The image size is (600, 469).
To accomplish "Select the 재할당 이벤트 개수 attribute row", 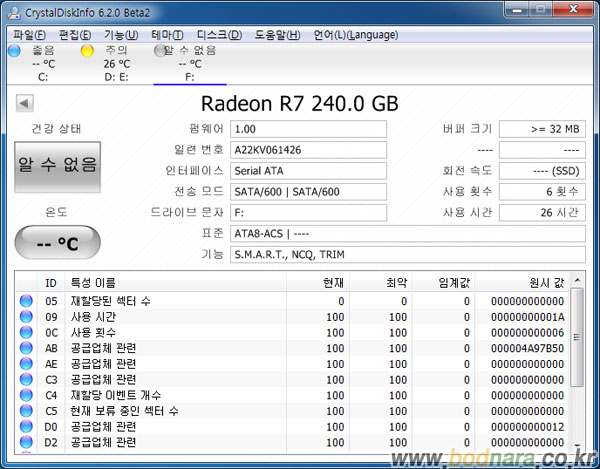I will point(293,395).
